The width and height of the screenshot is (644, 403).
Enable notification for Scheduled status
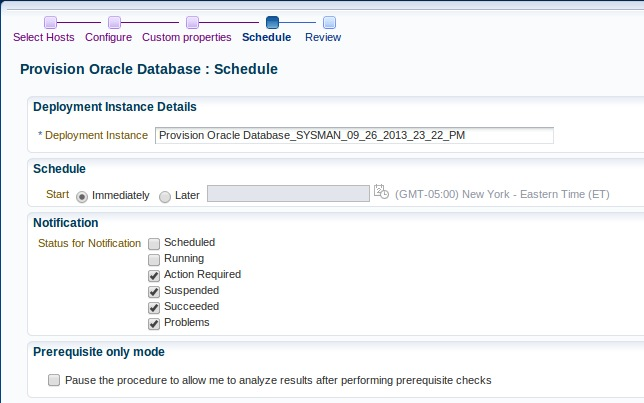(x=154, y=244)
